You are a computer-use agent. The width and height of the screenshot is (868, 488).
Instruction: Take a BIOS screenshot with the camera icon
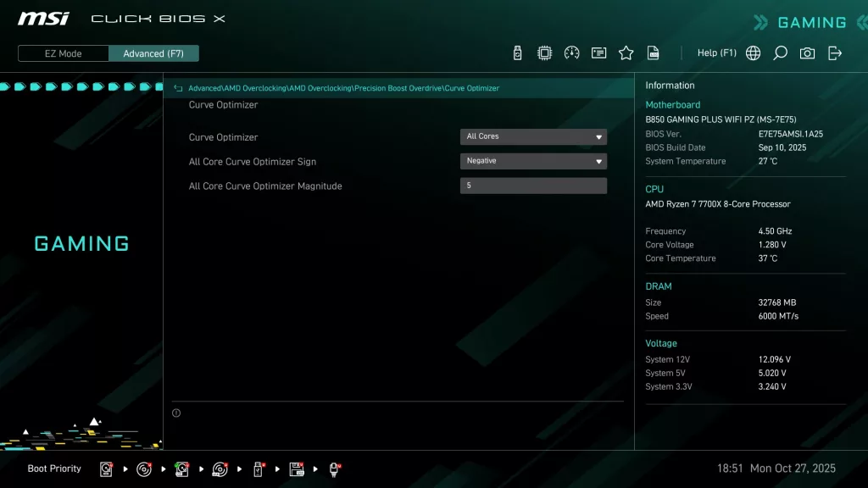[807, 53]
